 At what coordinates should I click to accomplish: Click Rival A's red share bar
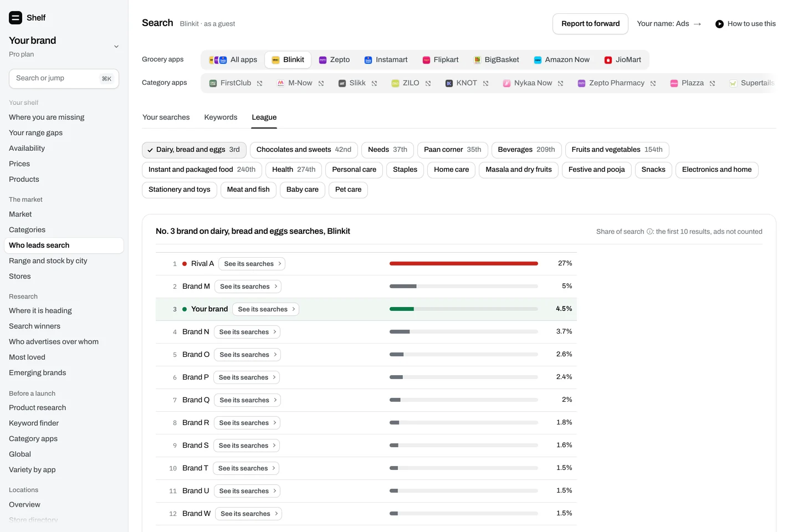(x=463, y=264)
